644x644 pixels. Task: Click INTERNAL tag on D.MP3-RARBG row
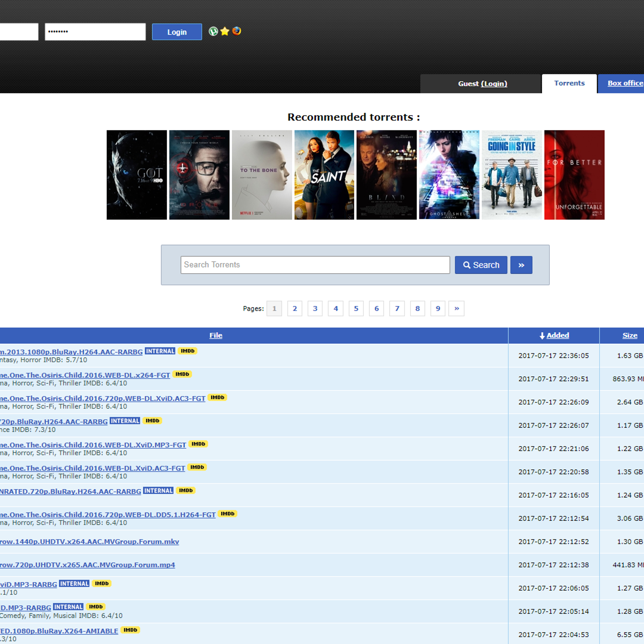tap(68, 607)
